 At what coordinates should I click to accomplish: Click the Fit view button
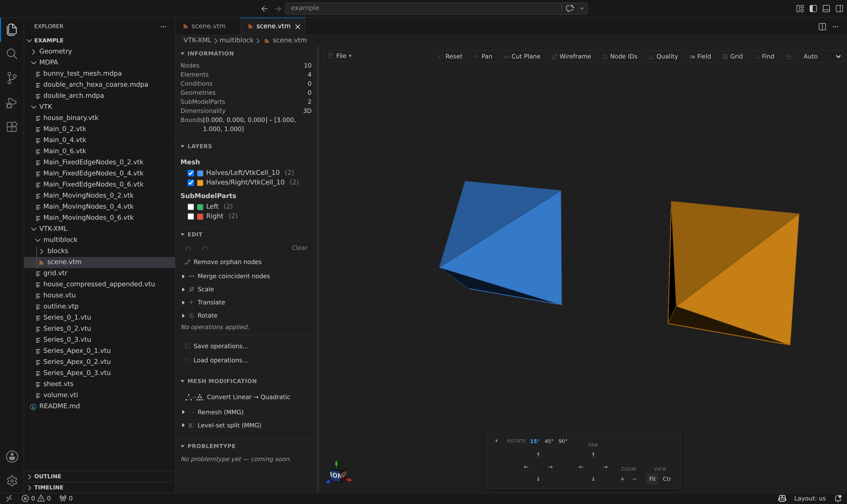(x=652, y=479)
